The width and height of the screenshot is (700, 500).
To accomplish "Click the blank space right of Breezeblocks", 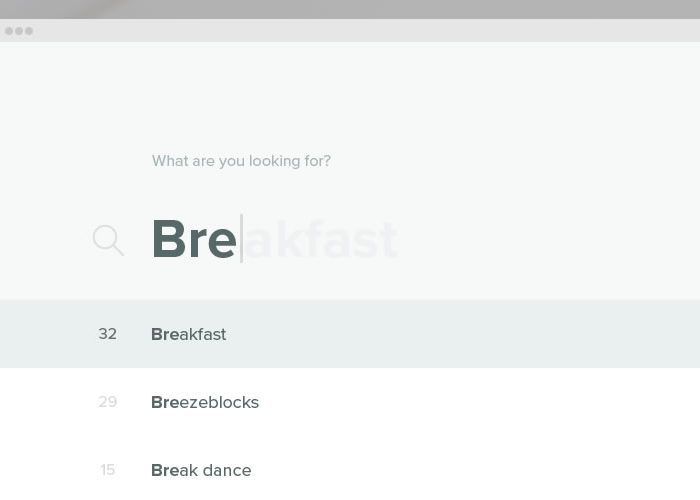I will click(x=478, y=402).
